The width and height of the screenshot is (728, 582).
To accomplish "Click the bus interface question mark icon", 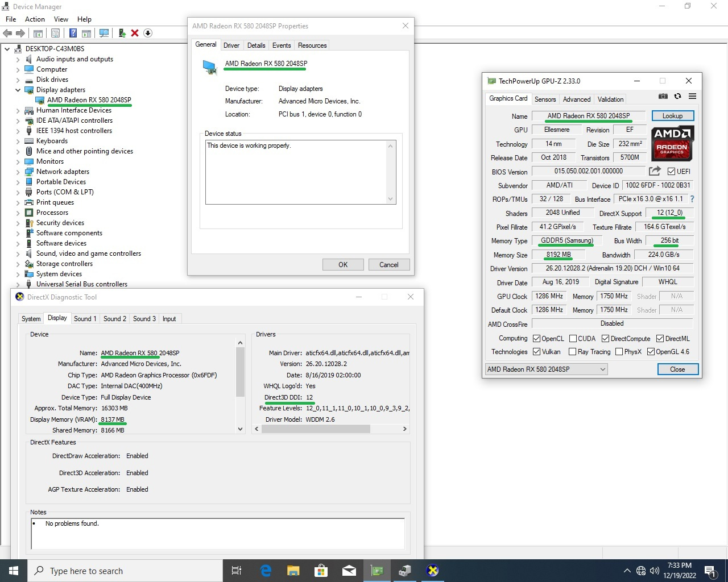I will click(x=692, y=199).
